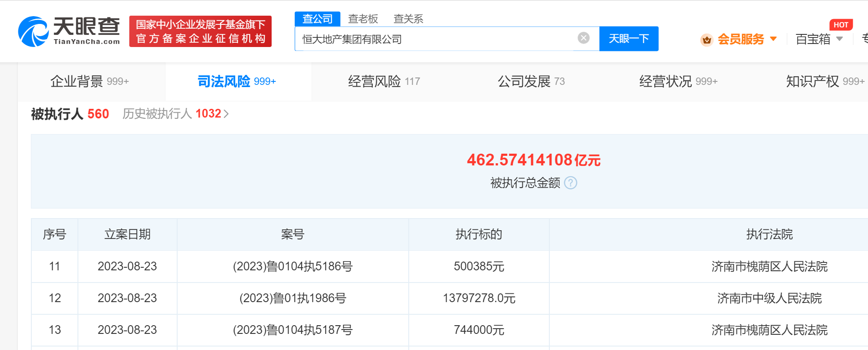Click filing date in row 12
Screen dimensions: 868x350
pyautogui.click(x=127, y=298)
